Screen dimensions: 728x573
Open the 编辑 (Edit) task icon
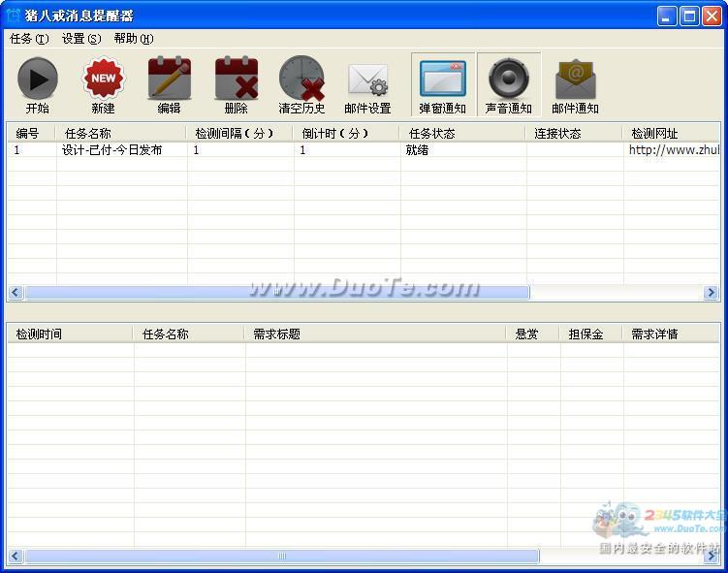click(169, 80)
